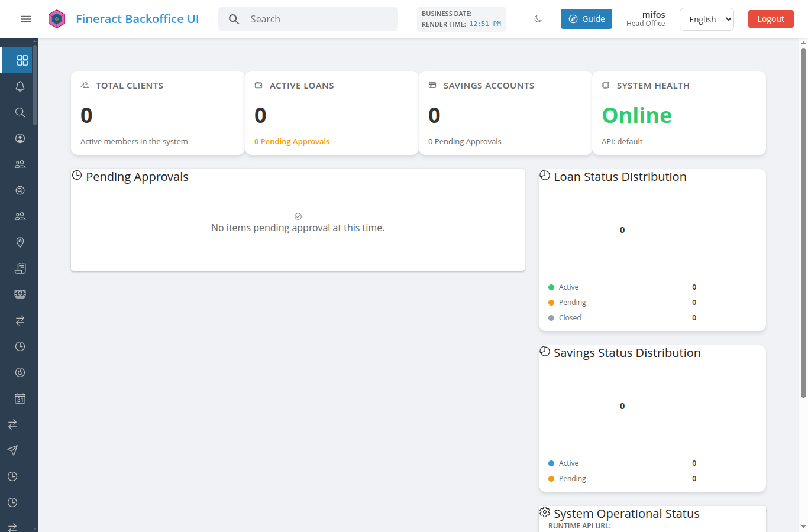Image resolution: width=808 pixels, height=532 pixels.
Task: Open the cash banknote sidebar icon
Action: [20, 294]
